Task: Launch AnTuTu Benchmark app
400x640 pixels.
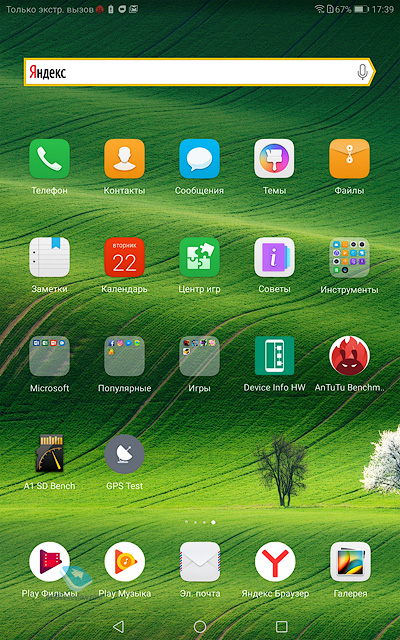Action: [x=349, y=356]
